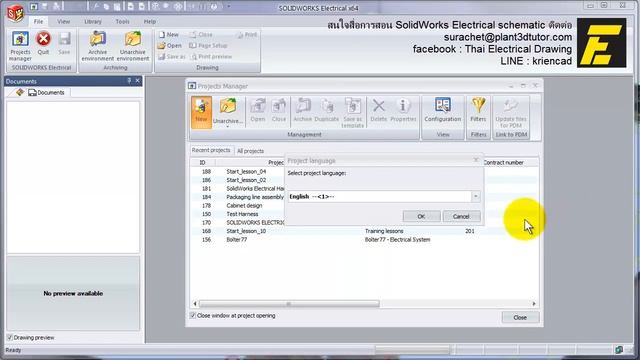This screenshot has width=640, height=360.
Task: Click Cancel in Project language dialog
Action: pyautogui.click(x=461, y=216)
